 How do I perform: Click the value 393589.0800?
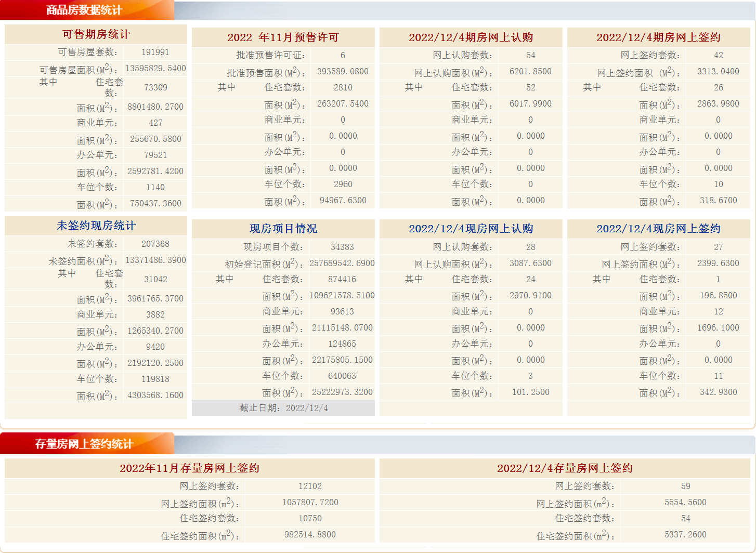coord(343,71)
